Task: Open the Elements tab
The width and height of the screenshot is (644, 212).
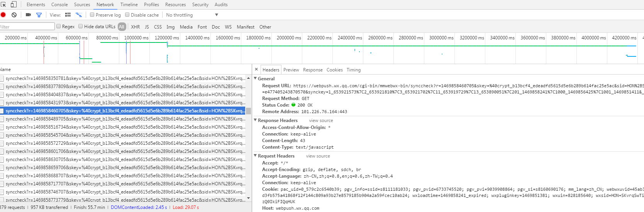Action: click(36, 5)
